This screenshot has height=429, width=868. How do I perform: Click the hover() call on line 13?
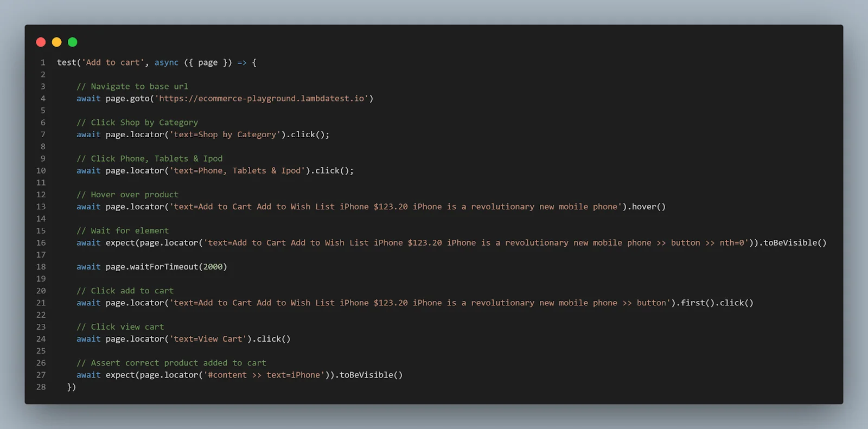click(x=648, y=207)
